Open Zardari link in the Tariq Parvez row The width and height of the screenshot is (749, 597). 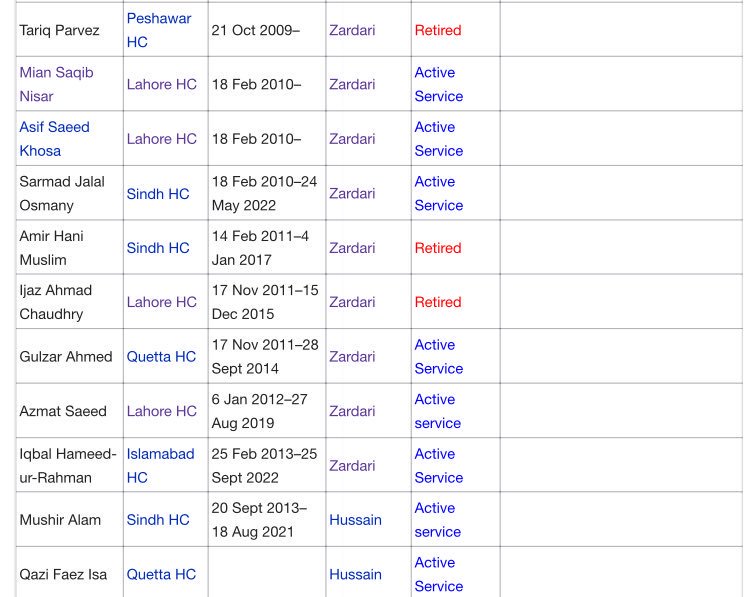coord(352,30)
